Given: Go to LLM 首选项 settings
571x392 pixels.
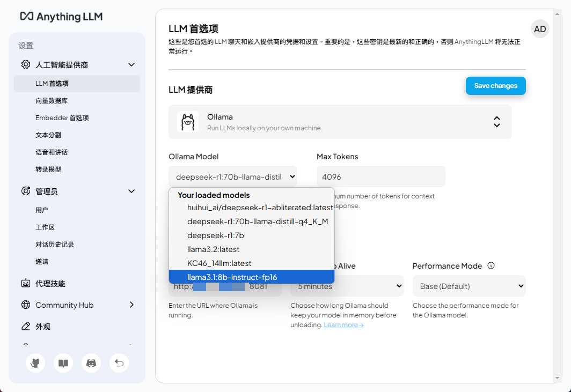Looking at the screenshot, I should coord(77,83).
